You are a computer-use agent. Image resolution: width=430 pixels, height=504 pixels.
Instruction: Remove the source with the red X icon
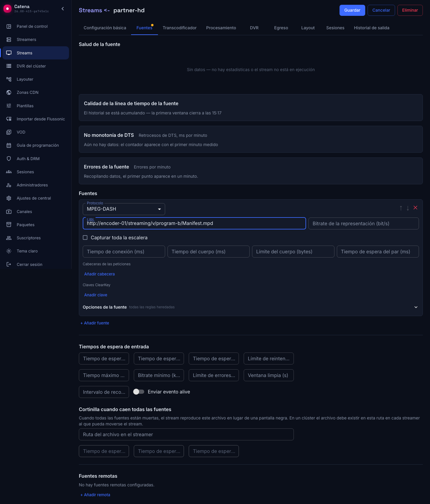415,208
